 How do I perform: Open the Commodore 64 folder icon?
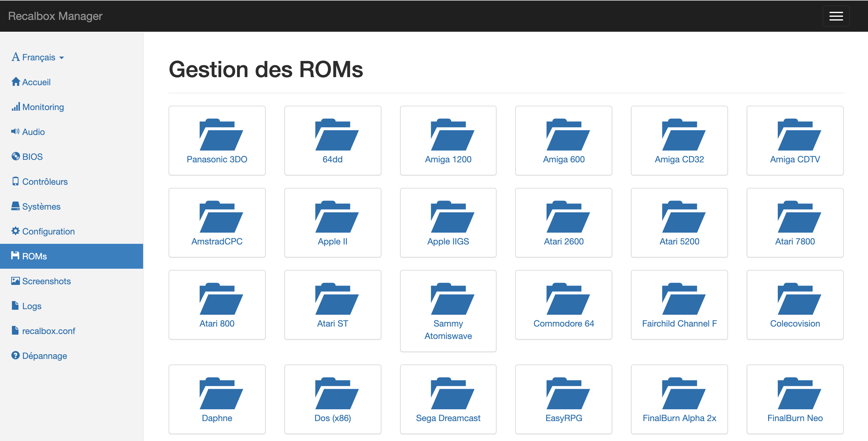point(568,299)
